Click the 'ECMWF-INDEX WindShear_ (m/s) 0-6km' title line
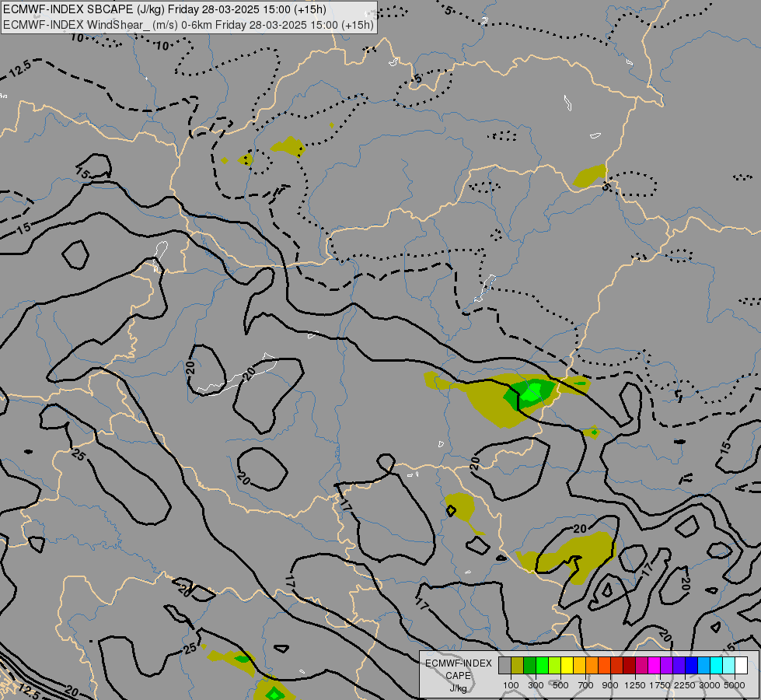This screenshot has height=700, width=761. click(188, 24)
